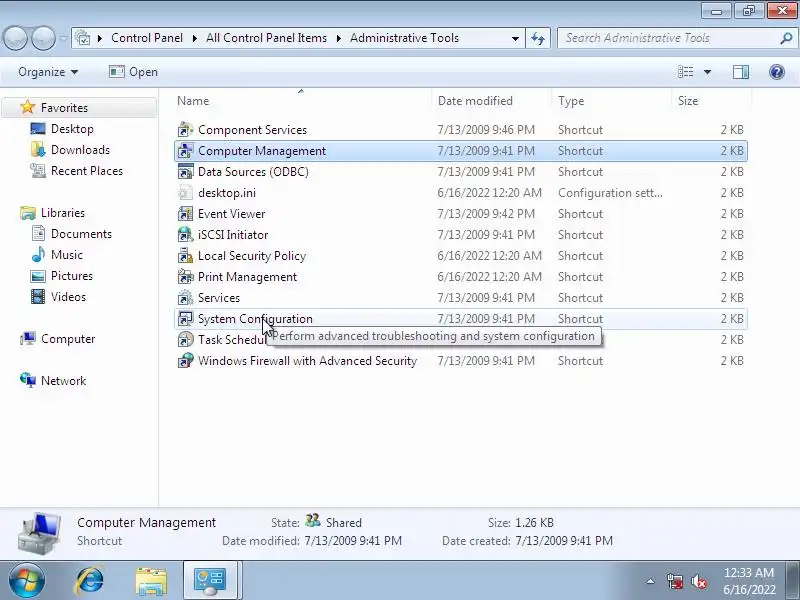Screen dimensions: 800x600
Task: Show hidden tray icons arrow
Action: point(651,581)
